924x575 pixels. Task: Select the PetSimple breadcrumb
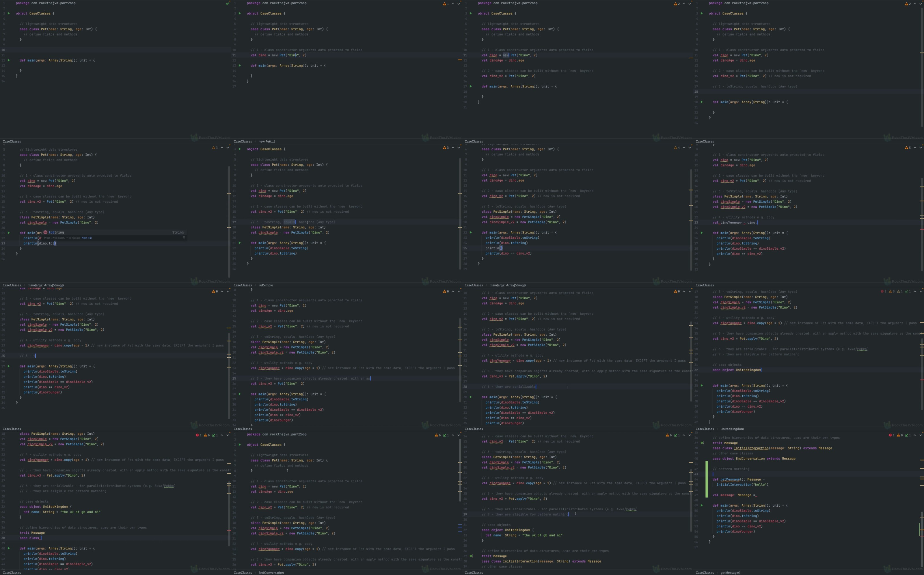click(266, 285)
